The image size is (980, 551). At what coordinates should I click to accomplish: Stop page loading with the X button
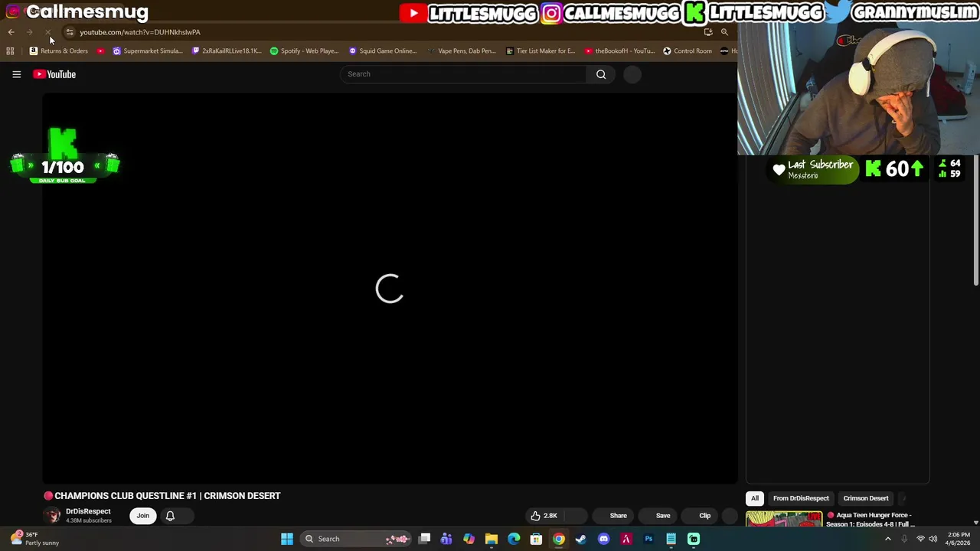pos(47,32)
